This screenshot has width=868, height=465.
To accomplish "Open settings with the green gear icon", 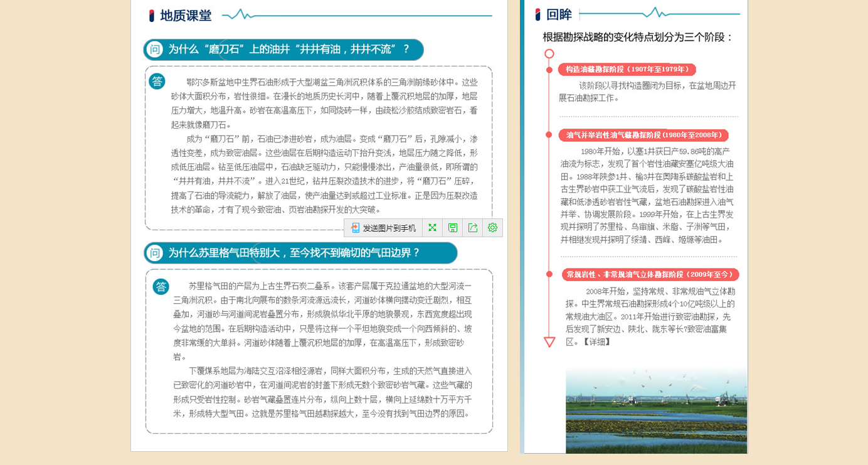I will click(492, 228).
